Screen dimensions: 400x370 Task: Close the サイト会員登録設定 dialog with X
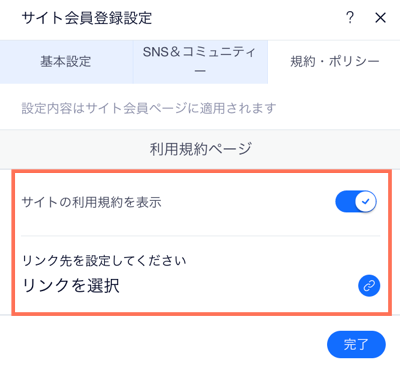click(x=380, y=18)
